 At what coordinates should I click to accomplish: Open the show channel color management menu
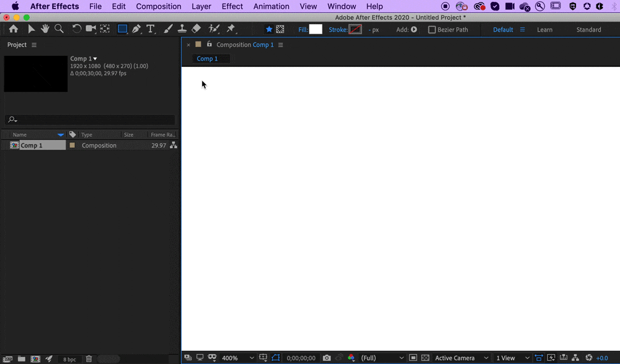click(351, 358)
